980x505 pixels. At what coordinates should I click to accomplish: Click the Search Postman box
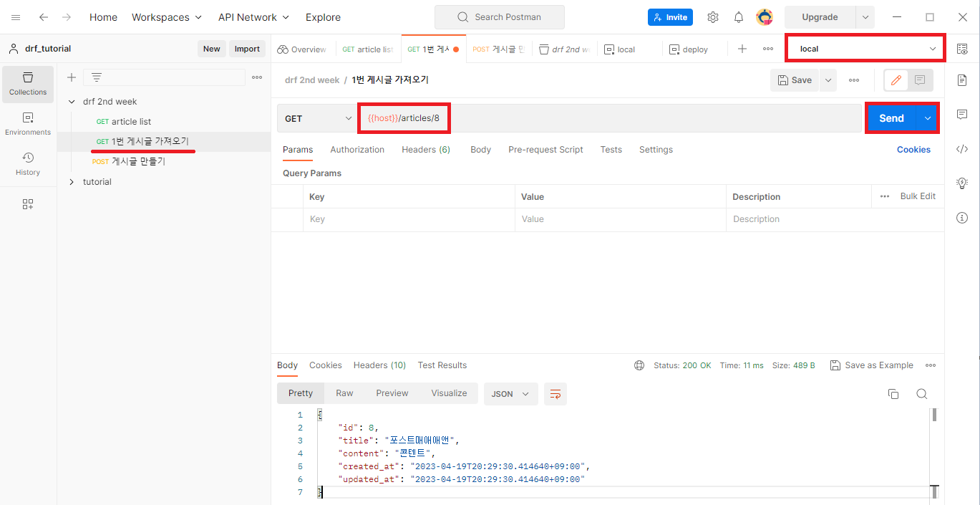(x=500, y=17)
